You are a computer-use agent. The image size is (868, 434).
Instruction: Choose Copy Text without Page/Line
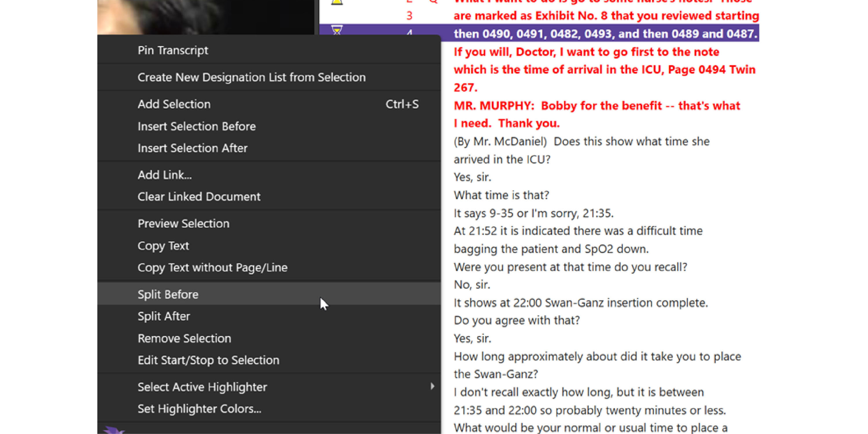[x=212, y=267]
